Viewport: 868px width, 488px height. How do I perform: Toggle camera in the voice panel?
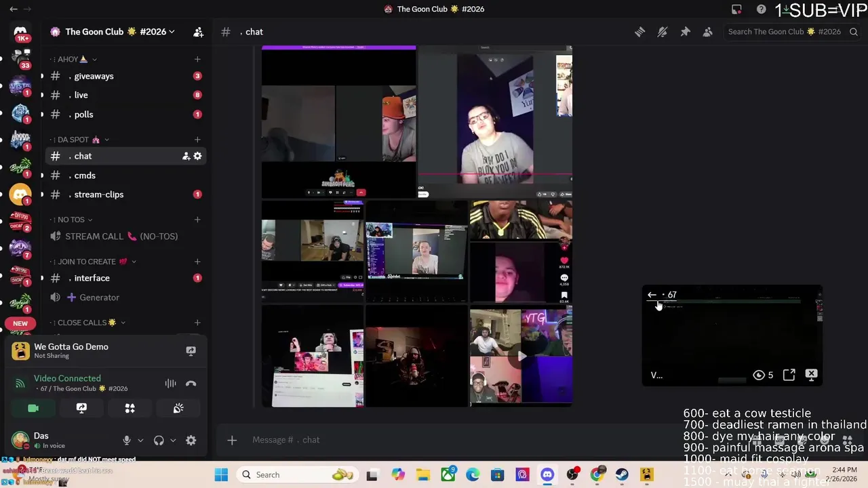(33, 408)
